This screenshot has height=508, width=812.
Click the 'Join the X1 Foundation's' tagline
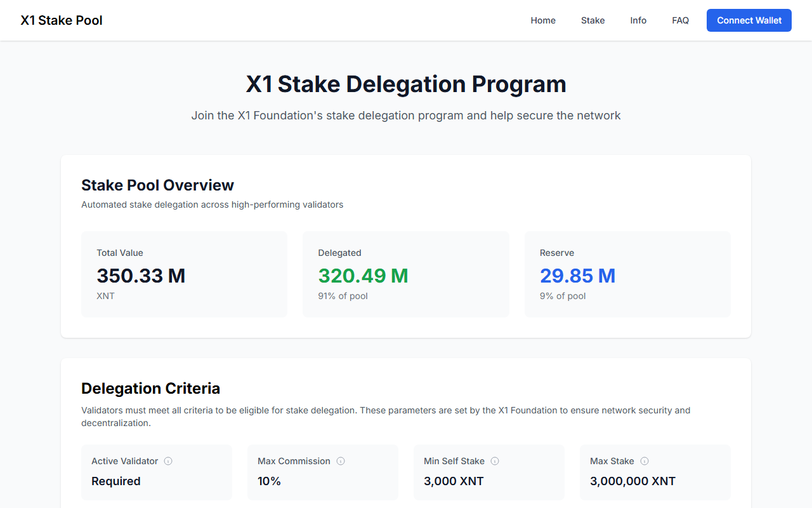tap(406, 116)
